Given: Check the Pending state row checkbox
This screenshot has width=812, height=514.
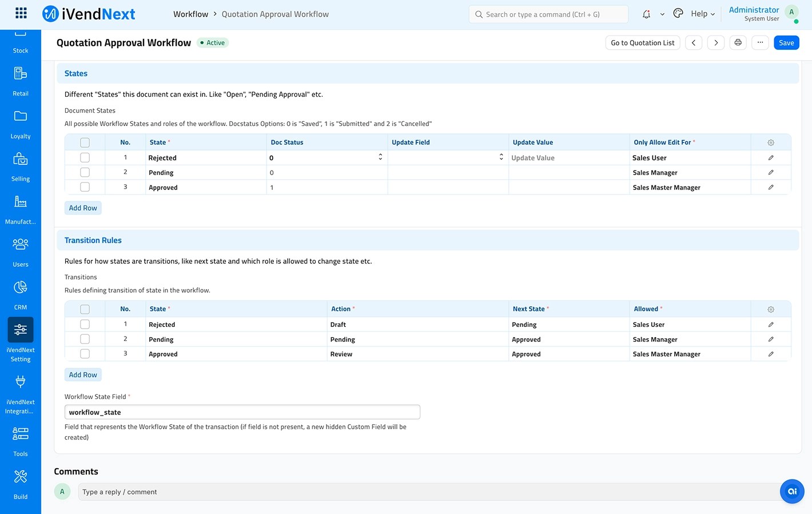Looking at the screenshot, I should 85,172.
